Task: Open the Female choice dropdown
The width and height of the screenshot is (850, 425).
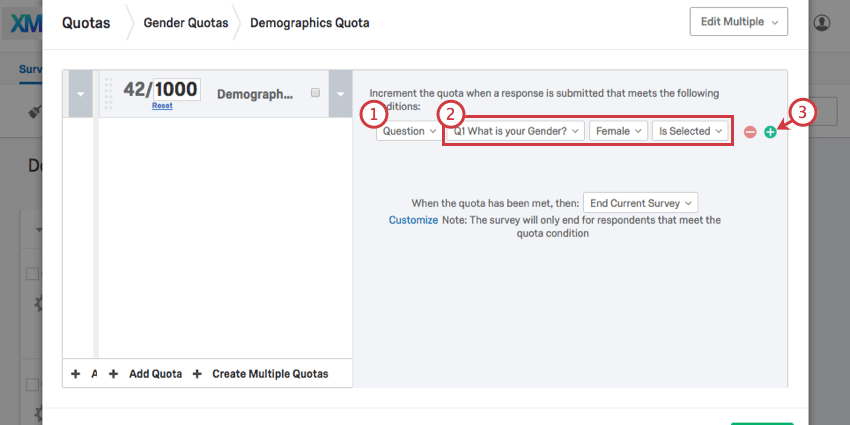Action: coord(619,131)
